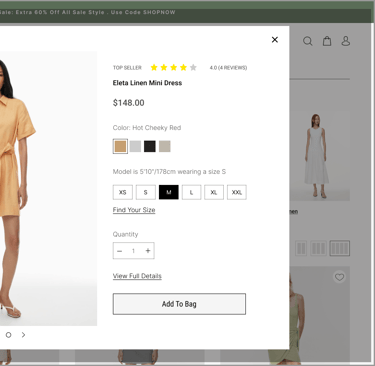Choose the black color swatch
375x366 pixels.
[150, 146]
